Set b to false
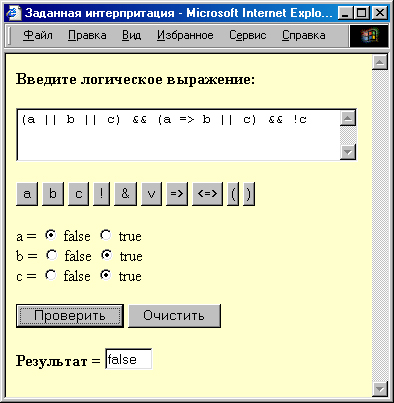 tap(51, 255)
